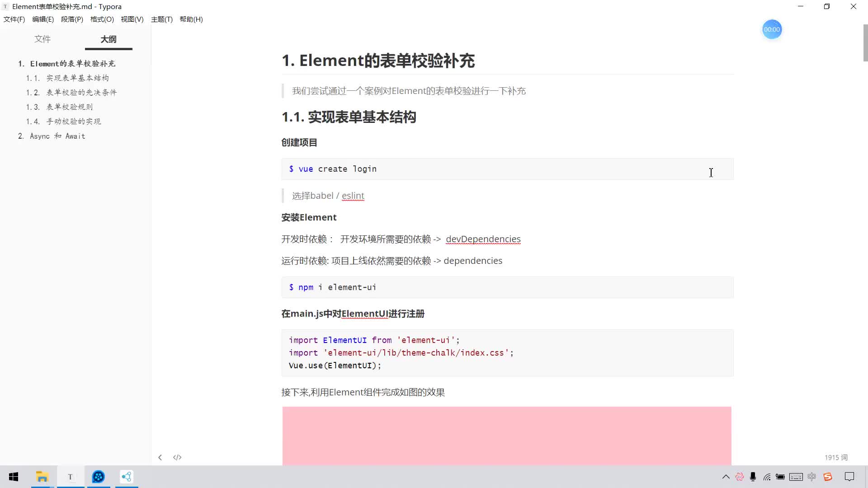Screen dimensions: 868x488
Task: Collapse sidebar with the left arrow icon
Action: pyautogui.click(x=160, y=457)
